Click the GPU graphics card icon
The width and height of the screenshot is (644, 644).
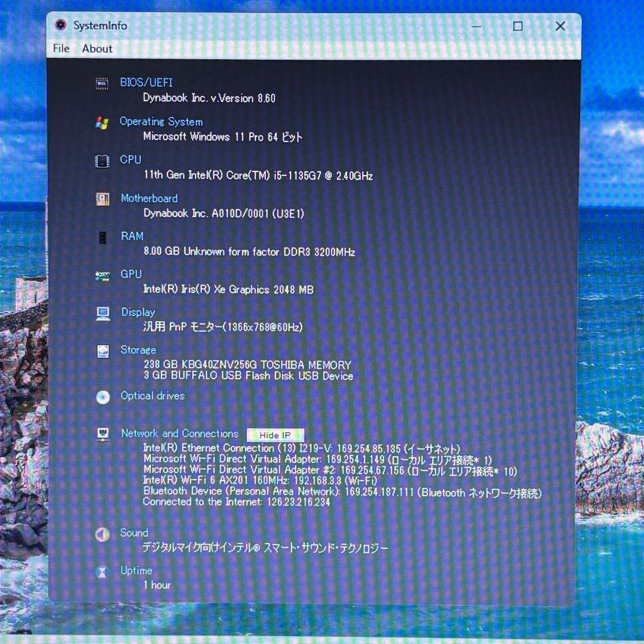tap(103, 275)
